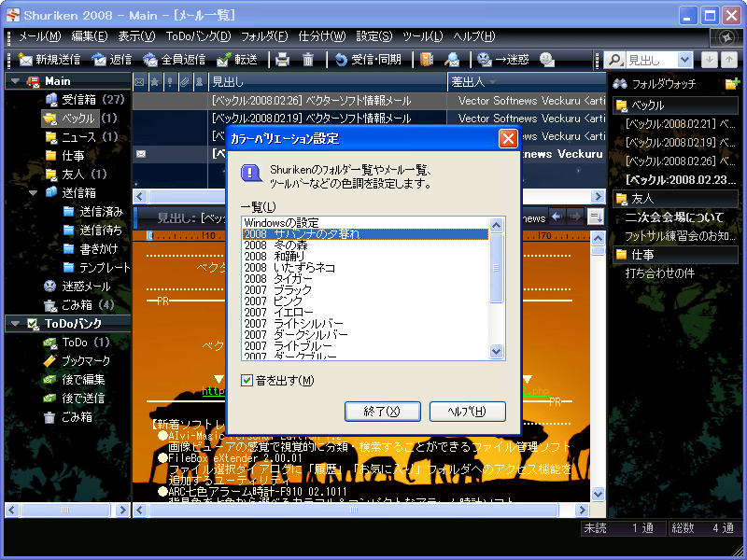Click the binoculars フォルダウォッチ icon
This screenshot has height=560, width=747.
pyautogui.click(x=620, y=84)
